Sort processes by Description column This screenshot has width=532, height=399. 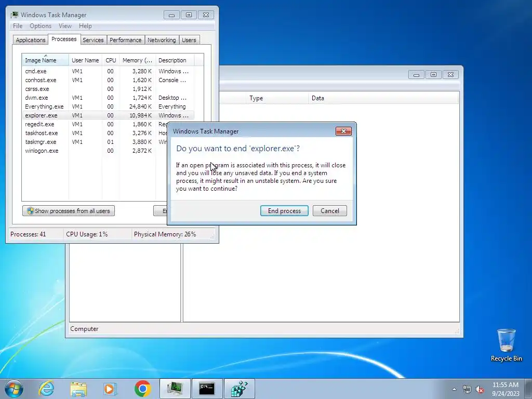pyautogui.click(x=175, y=60)
